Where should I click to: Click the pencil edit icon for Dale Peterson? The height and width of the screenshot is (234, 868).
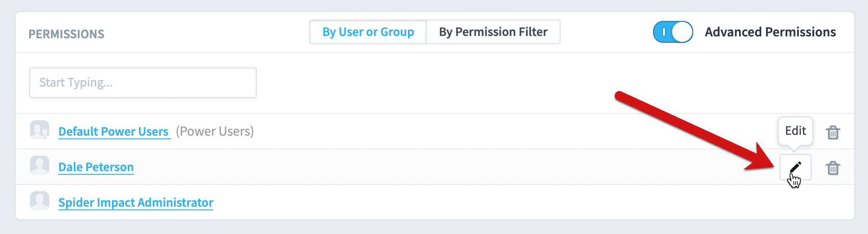coord(795,167)
